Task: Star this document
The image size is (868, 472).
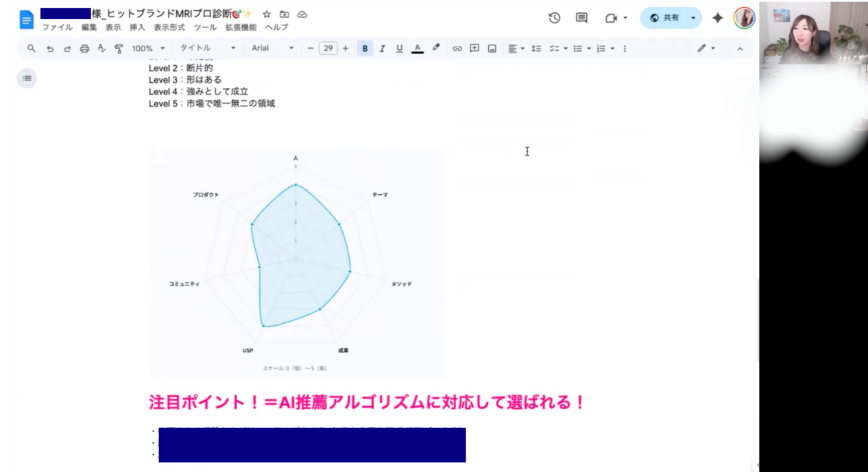Action: [267, 14]
